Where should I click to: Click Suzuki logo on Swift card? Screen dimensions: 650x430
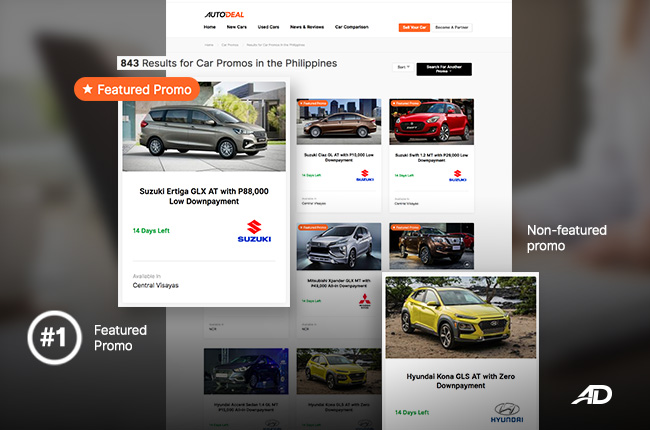[x=458, y=175]
